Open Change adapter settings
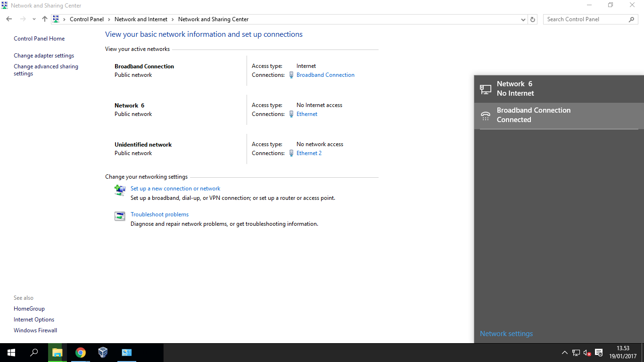 [x=44, y=56]
